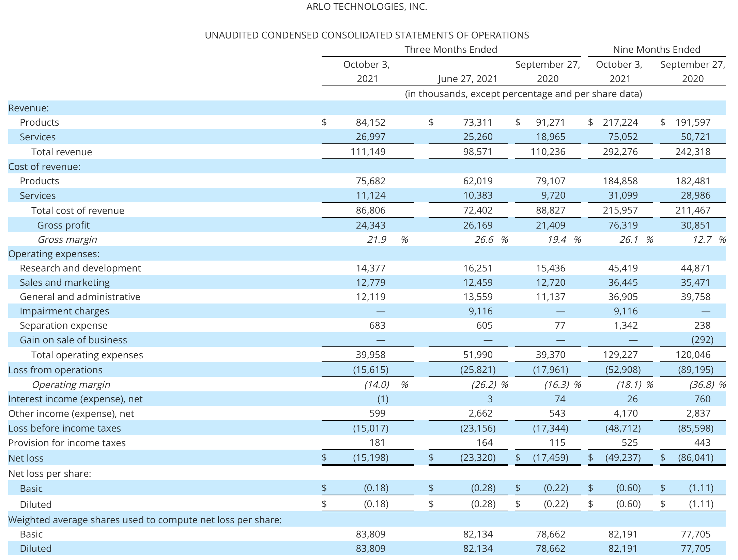Click the 'Net loss' row label

(26, 458)
